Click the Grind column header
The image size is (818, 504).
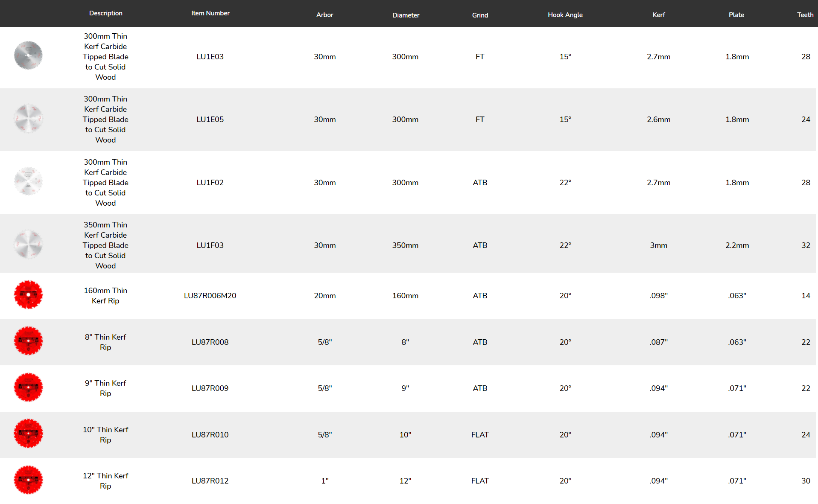point(480,15)
